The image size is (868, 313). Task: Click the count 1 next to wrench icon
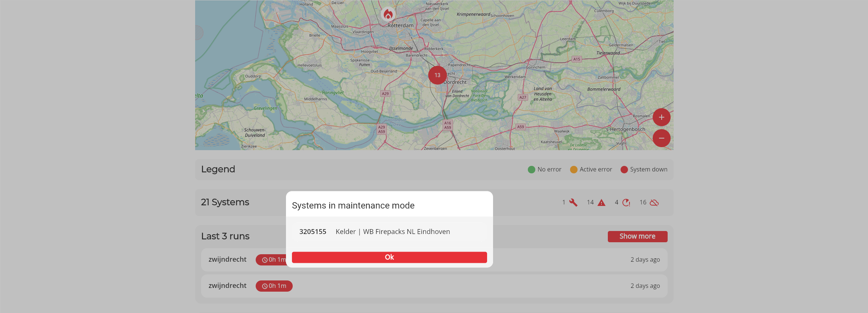(564, 203)
